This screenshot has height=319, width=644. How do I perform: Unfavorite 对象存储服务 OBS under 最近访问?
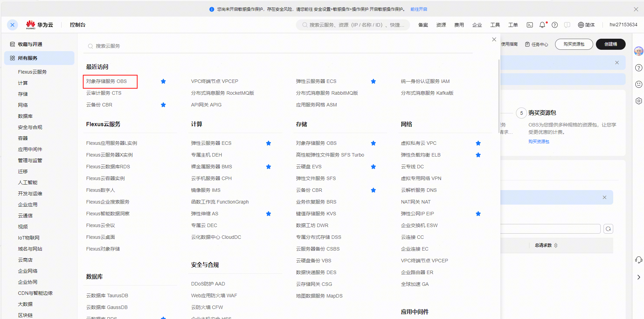tap(163, 81)
